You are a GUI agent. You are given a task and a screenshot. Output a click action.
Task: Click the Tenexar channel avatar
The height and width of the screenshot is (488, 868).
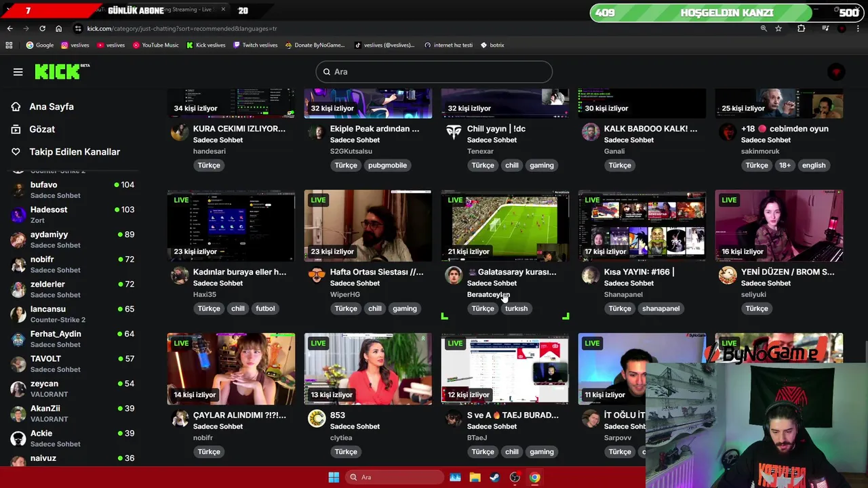454,132
